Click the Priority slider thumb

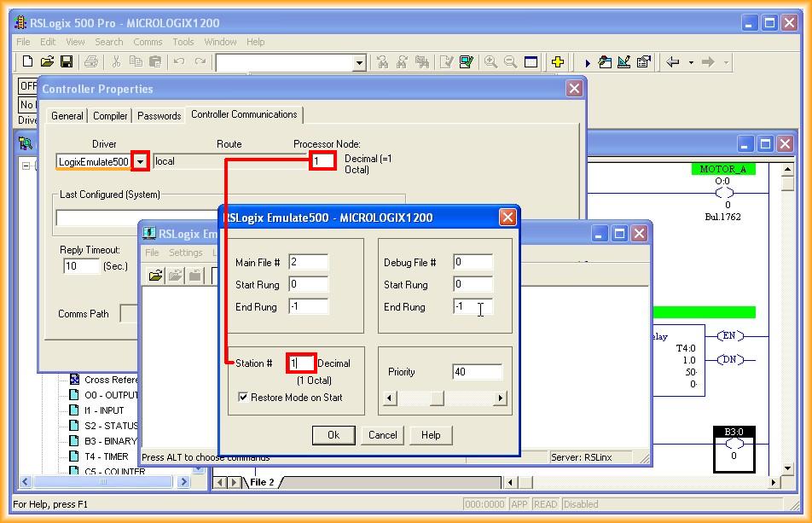click(x=437, y=398)
